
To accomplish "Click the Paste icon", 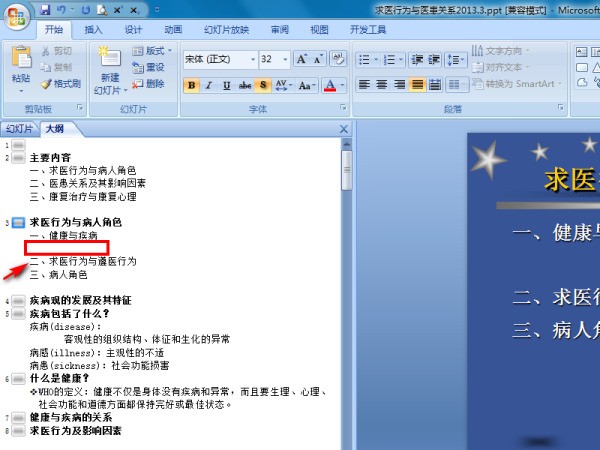I will (x=21, y=57).
